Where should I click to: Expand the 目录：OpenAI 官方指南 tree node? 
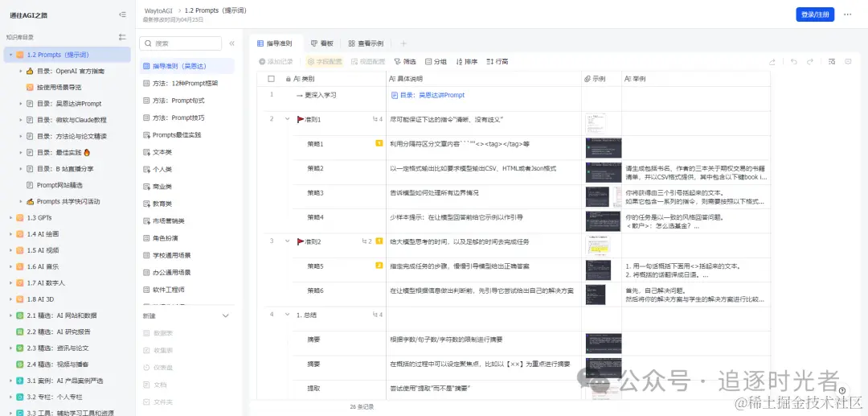pyautogui.click(x=20, y=72)
